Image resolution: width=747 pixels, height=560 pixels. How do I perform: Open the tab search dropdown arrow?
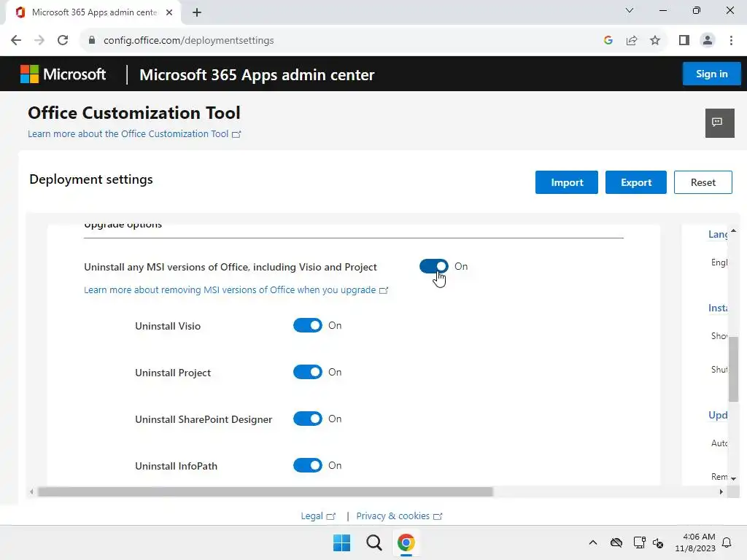(x=630, y=11)
